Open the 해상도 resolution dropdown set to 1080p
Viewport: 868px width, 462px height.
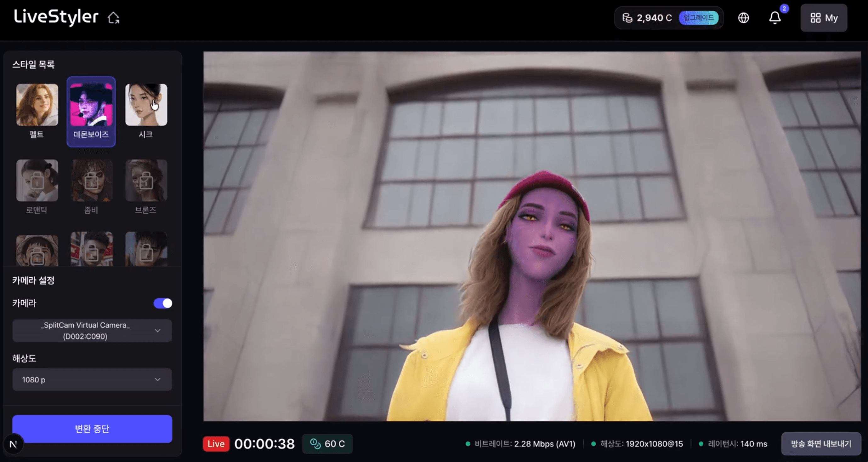(x=91, y=379)
